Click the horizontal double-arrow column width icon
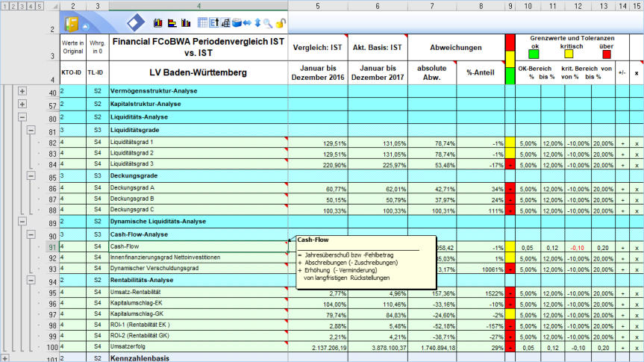The width and height of the screenshot is (644, 362). (248, 24)
